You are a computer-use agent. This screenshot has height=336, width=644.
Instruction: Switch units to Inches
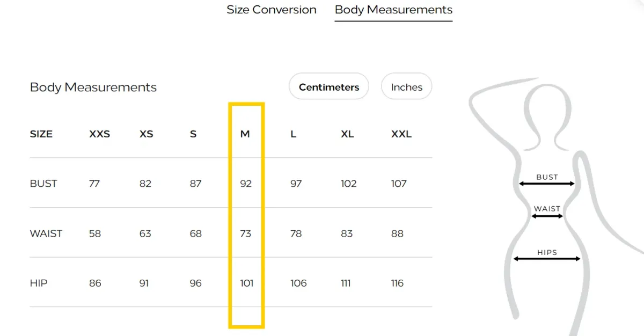(x=406, y=87)
